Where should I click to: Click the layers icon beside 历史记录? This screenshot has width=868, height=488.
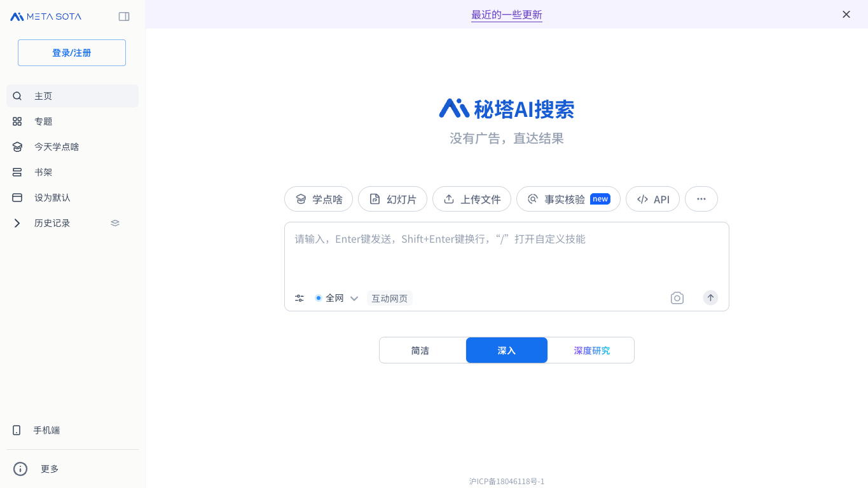(115, 223)
